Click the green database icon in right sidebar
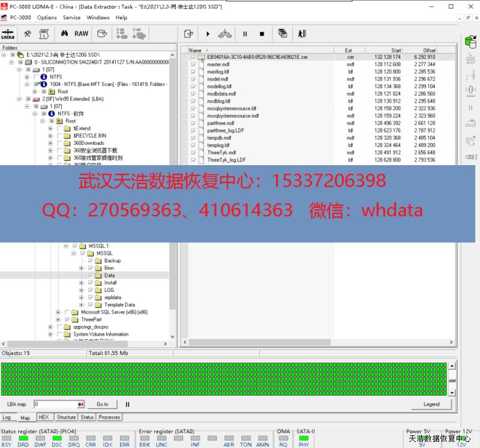480x448 pixels. 470,42
